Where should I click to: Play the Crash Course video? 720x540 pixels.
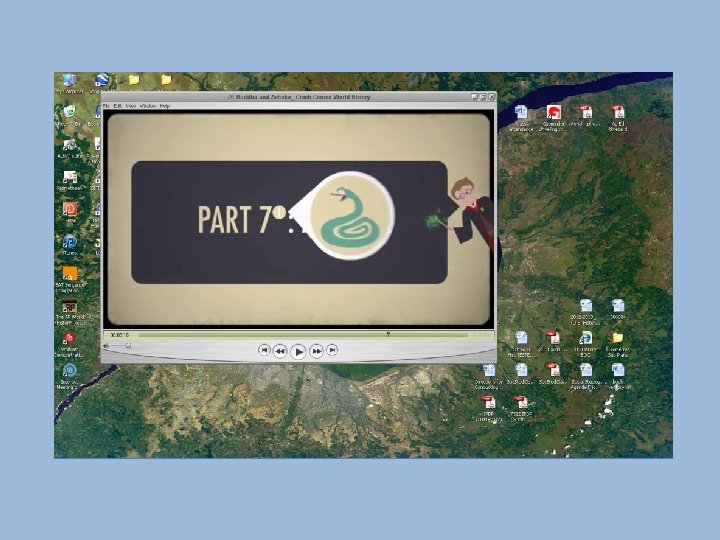coord(298,352)
